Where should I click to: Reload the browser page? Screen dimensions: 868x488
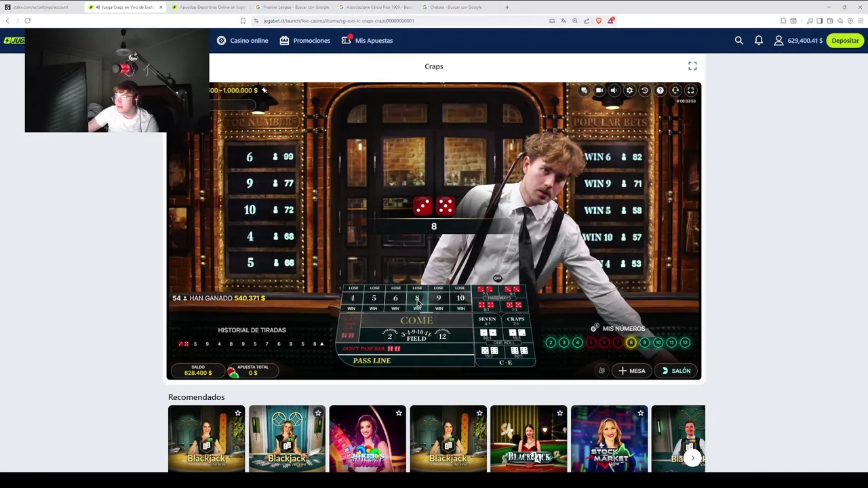pyautogui.click(x=28, y=20)
